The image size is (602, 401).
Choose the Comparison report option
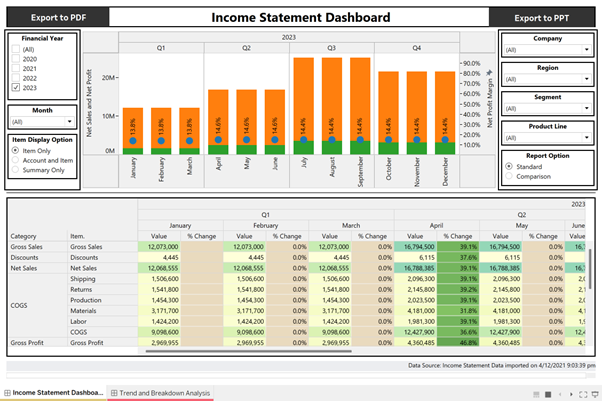pos(511,175)
